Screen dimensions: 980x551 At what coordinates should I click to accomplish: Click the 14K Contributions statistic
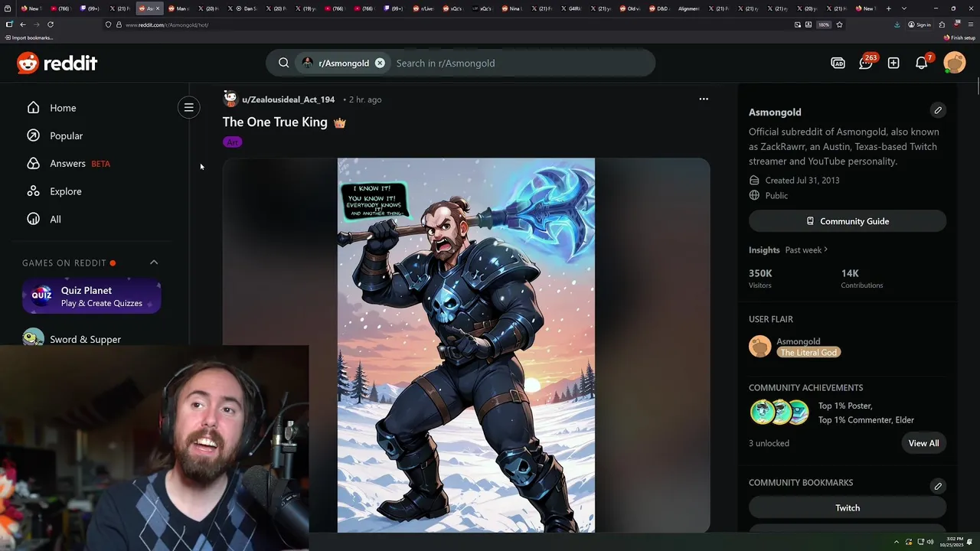(x=861, y=279)
